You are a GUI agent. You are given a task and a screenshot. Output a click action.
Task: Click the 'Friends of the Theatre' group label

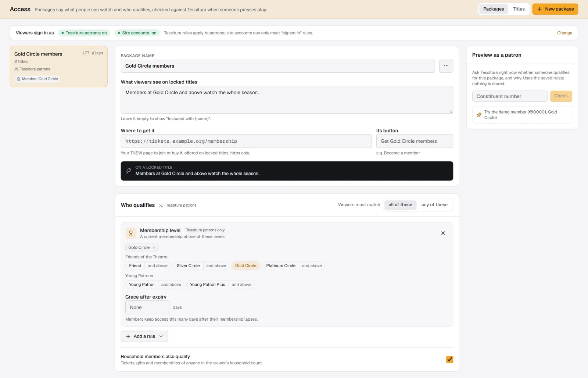[146, 257]
